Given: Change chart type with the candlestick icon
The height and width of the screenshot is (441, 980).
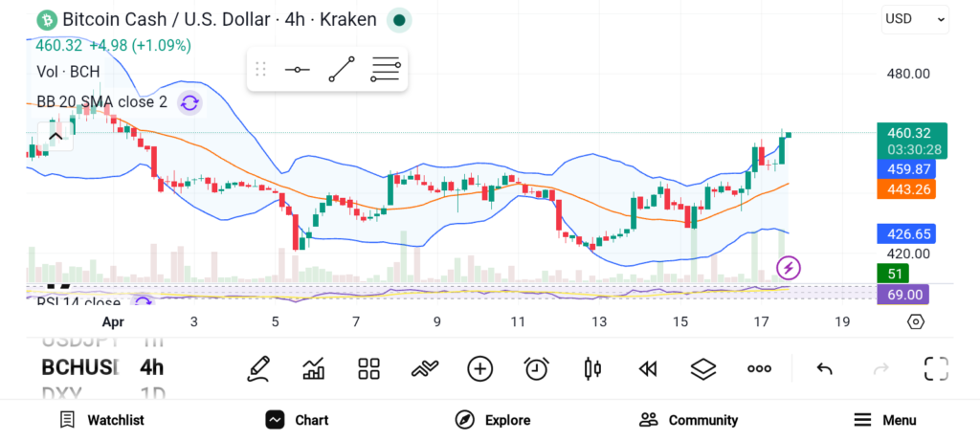Looking at the screenshot, I should [592, 368].
